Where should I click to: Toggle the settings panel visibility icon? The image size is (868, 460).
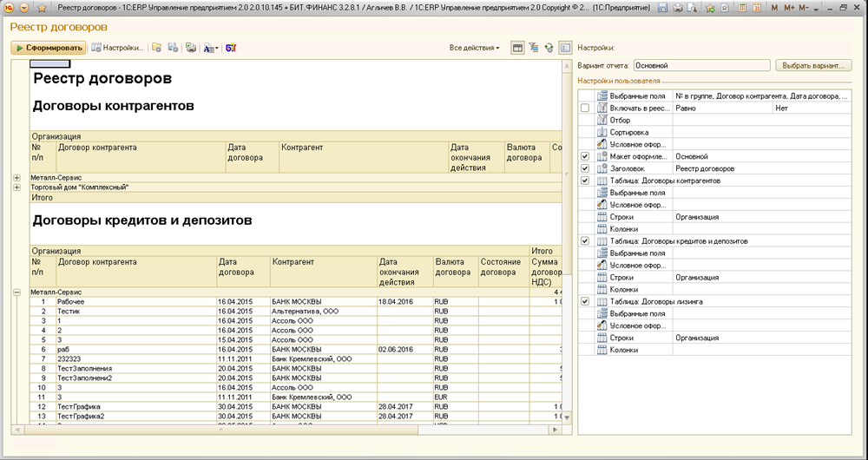(565, 48)
